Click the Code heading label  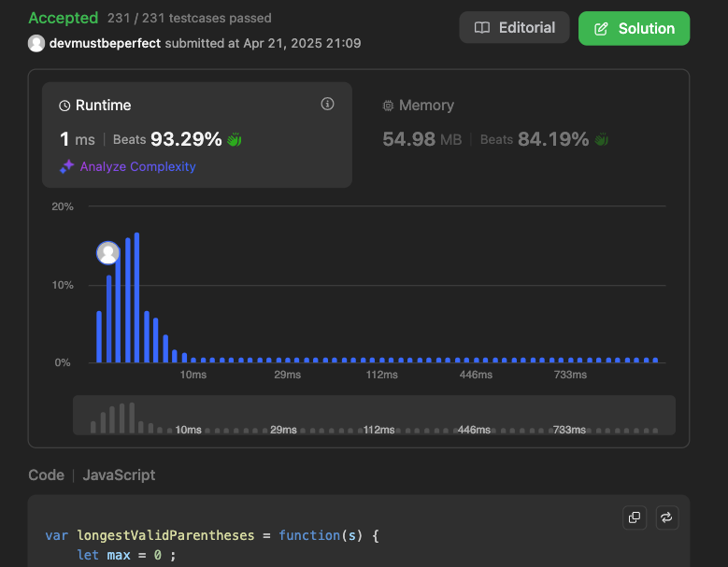point(47,475)
